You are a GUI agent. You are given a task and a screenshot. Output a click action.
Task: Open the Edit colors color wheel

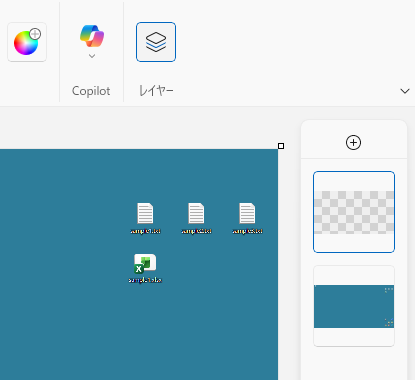tap(27, 42)
